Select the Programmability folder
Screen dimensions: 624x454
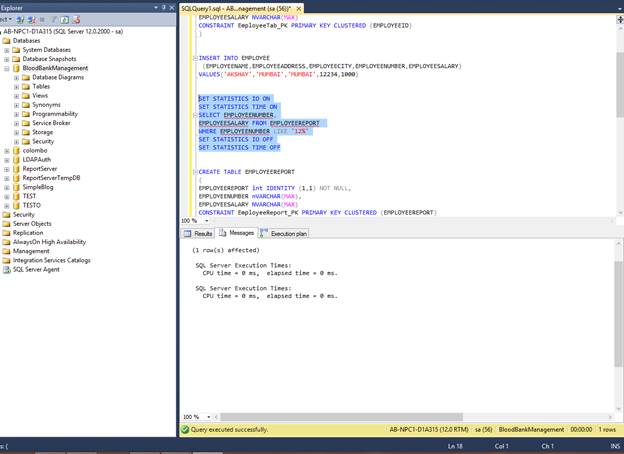(54, 114)
